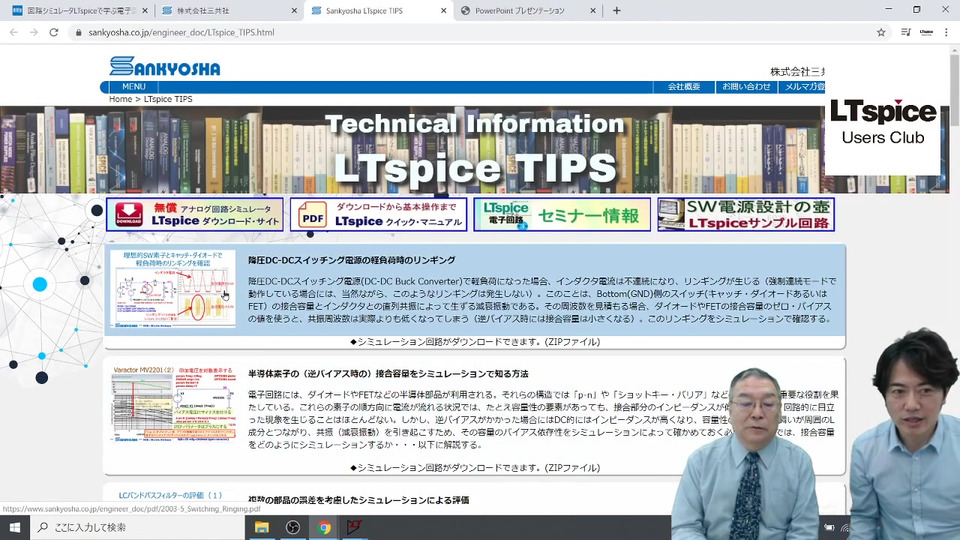
Task: Download ZIP simulation circuit for junction capacitance article
Action: [475, 468]
